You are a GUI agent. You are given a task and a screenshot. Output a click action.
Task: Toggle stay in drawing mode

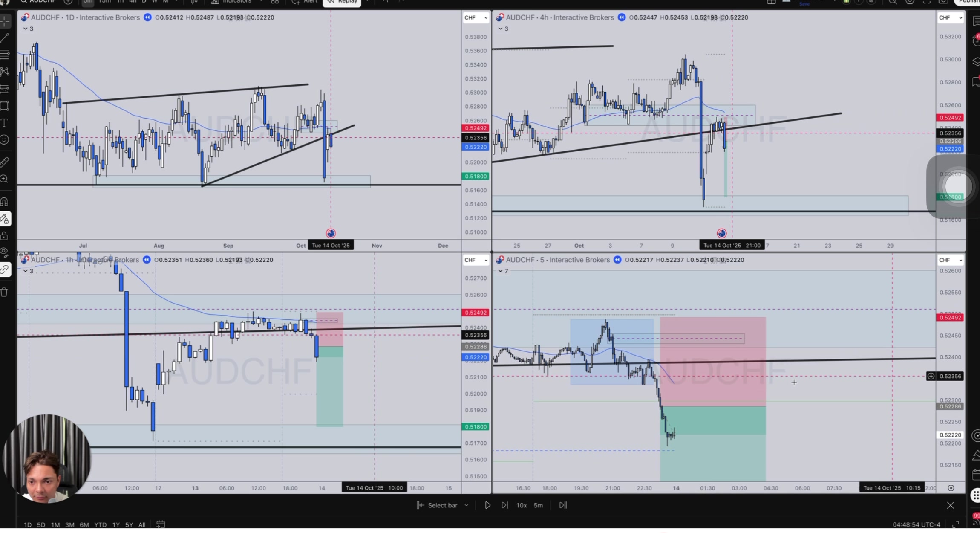pos(5,219)
